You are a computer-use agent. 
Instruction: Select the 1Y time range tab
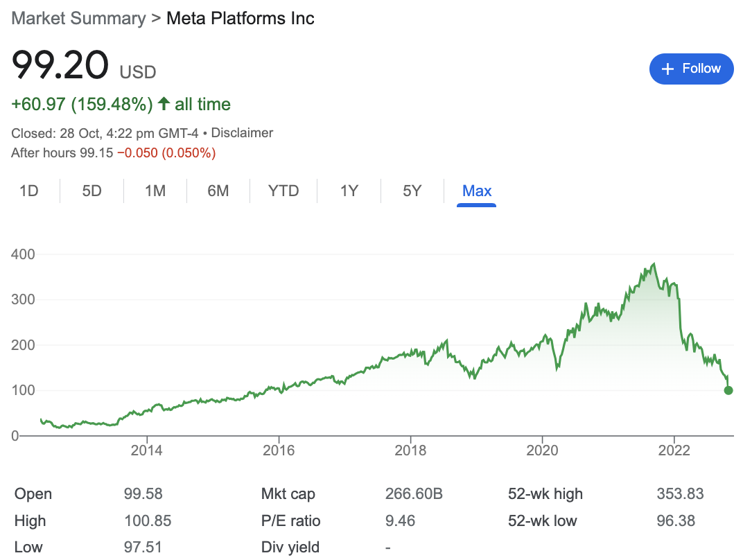point(349,191)
